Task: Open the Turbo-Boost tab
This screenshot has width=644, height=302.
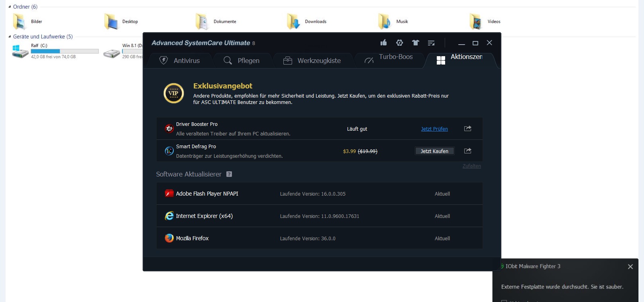Action: tap(389, 60)
